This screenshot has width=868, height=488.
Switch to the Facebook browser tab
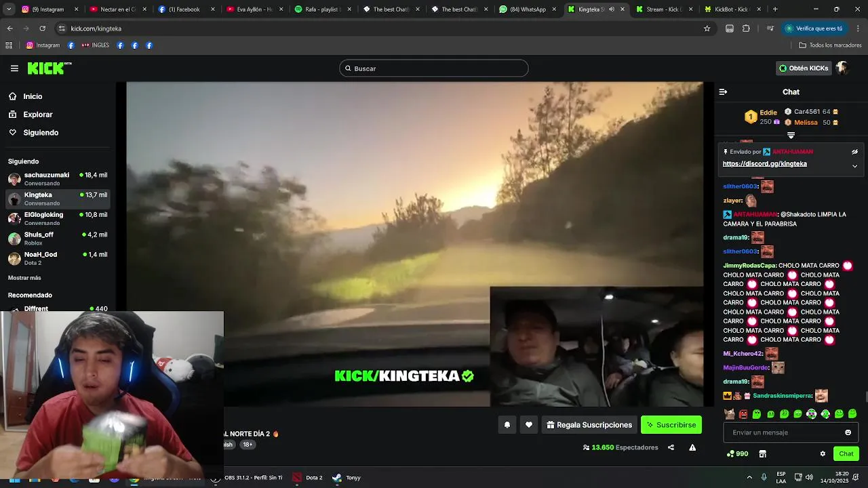(186, 9)
